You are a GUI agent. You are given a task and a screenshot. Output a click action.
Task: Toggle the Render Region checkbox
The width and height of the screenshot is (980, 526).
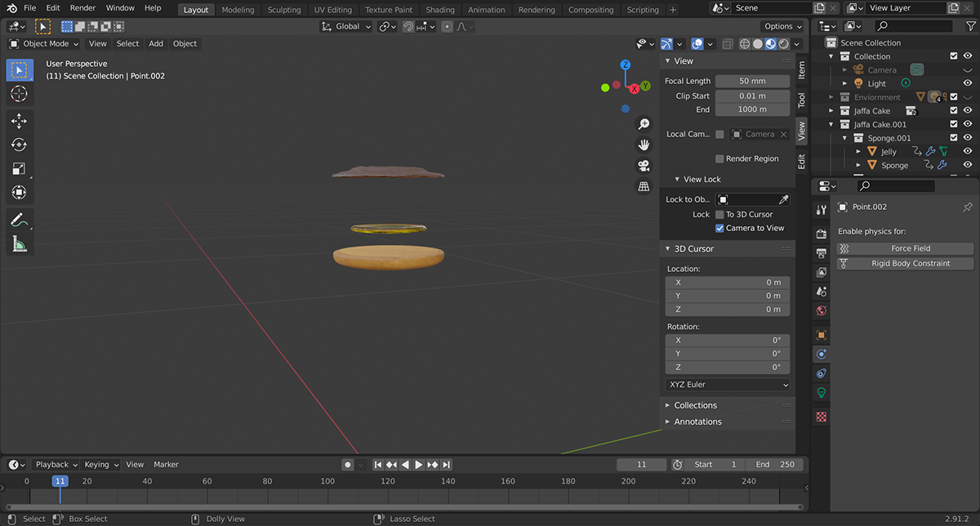tap(719, 158)
